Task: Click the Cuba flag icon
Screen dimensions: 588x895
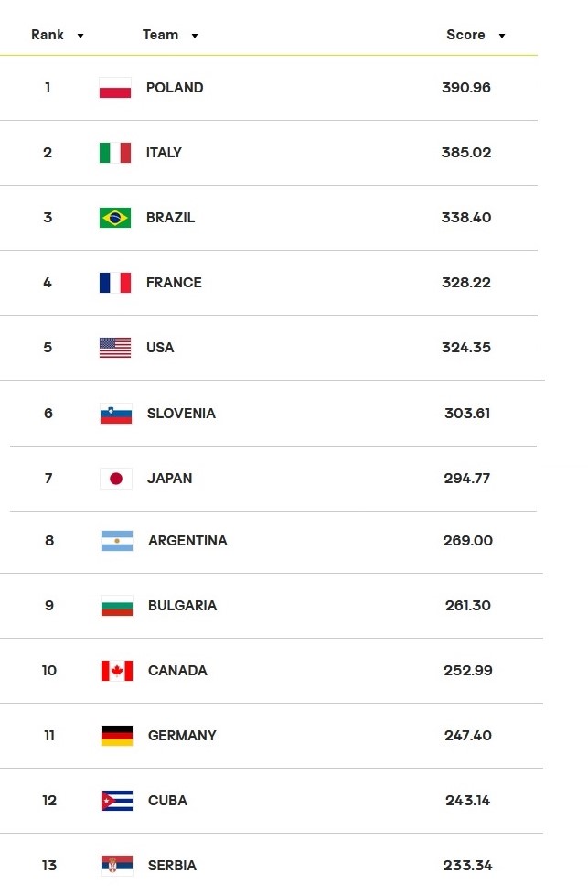Action: [116, 801]
